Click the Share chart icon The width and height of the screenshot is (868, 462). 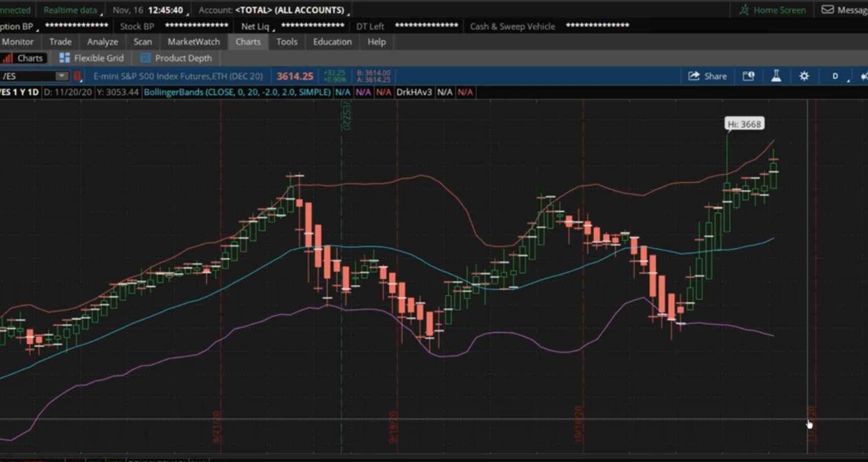pyautogui.click(x=694, y=76)
